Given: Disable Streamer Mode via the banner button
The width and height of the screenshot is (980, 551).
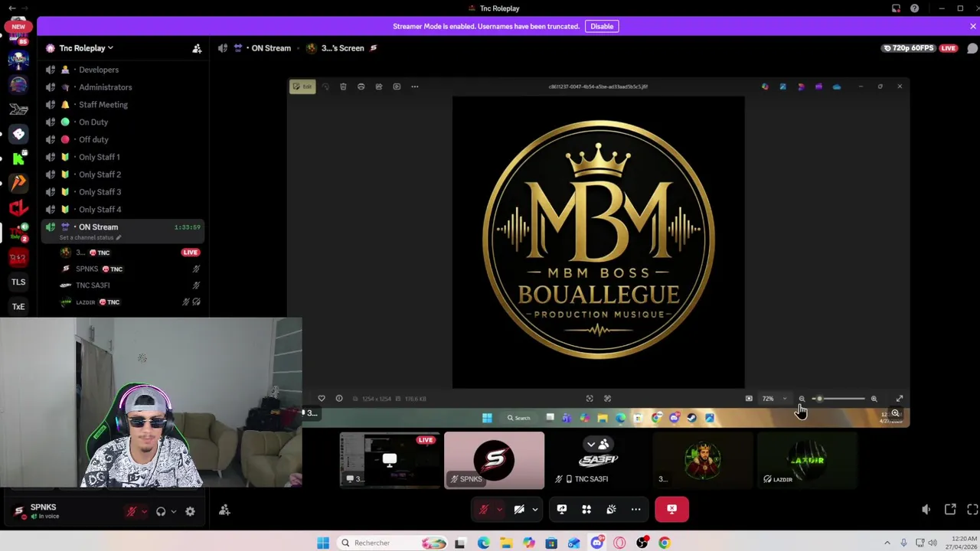Looking at the screenshot, I should pos(602,26).
